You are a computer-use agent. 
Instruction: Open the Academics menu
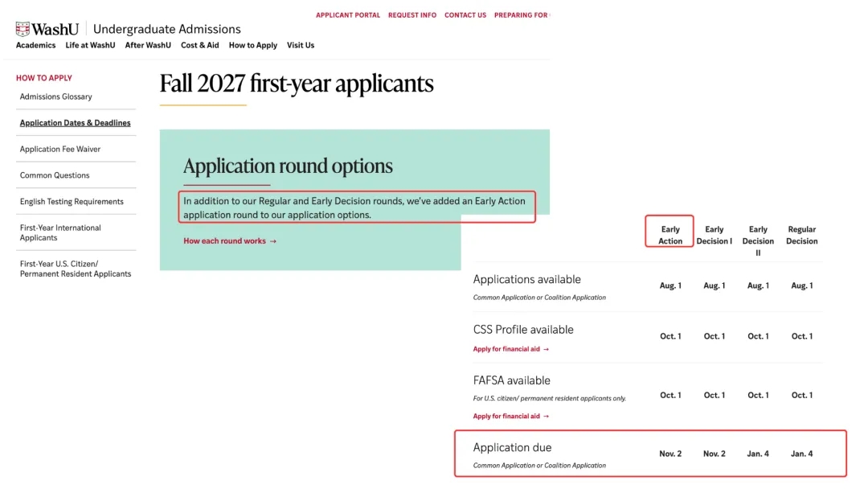click(35, 45)
